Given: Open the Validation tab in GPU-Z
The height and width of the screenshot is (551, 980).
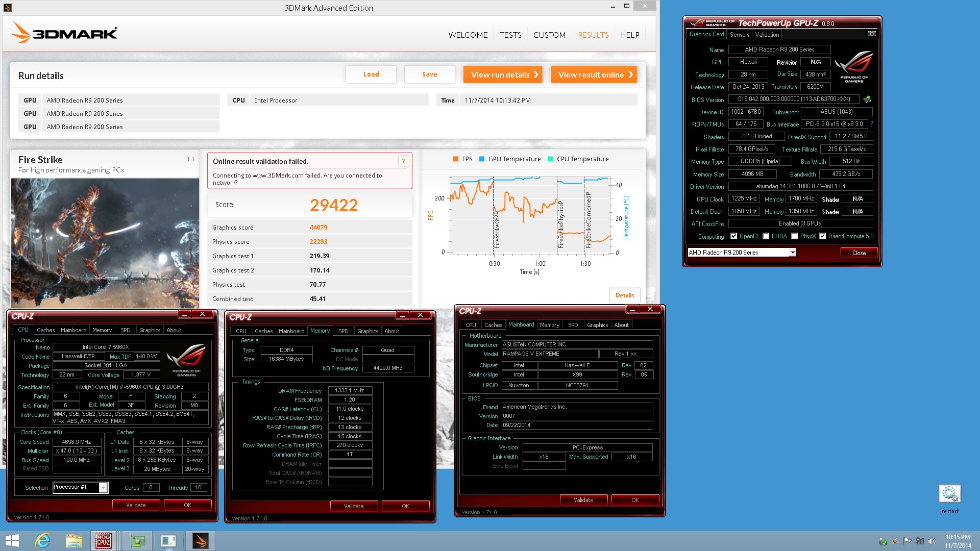Looking at the screenshot, I should [767, 34].
